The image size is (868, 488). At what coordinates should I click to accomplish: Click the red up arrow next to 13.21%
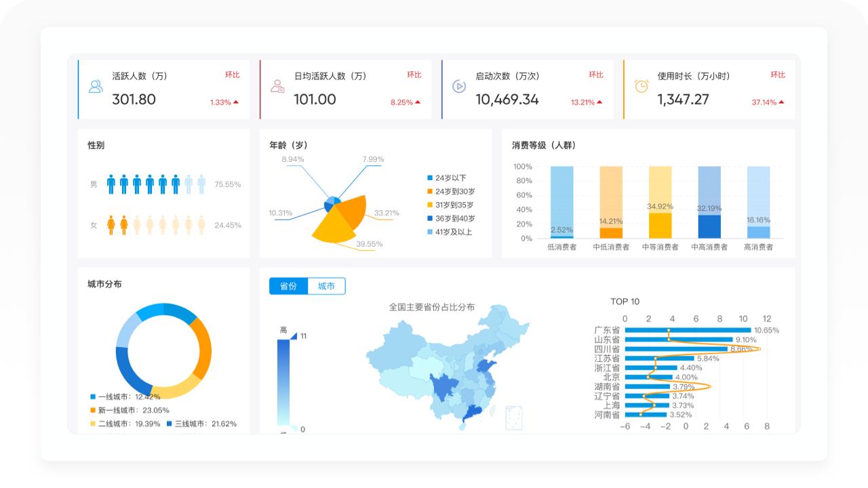coord(599,102)
